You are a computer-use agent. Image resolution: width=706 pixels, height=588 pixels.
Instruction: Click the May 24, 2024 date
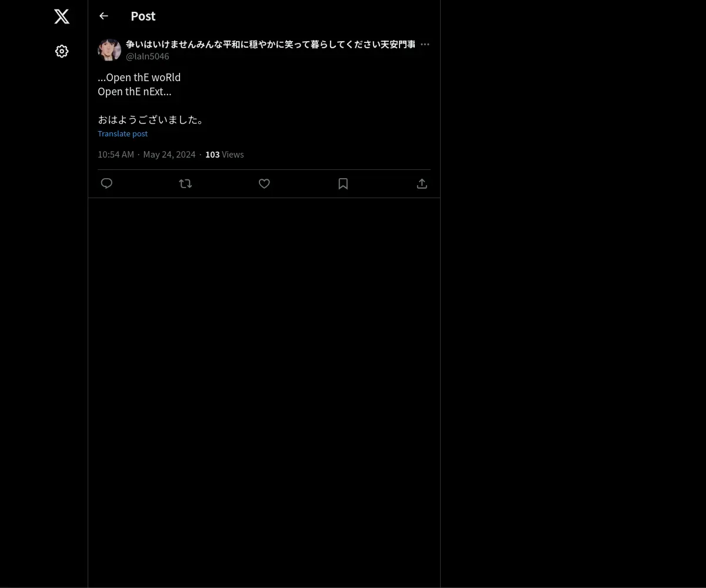pos(169,154)
